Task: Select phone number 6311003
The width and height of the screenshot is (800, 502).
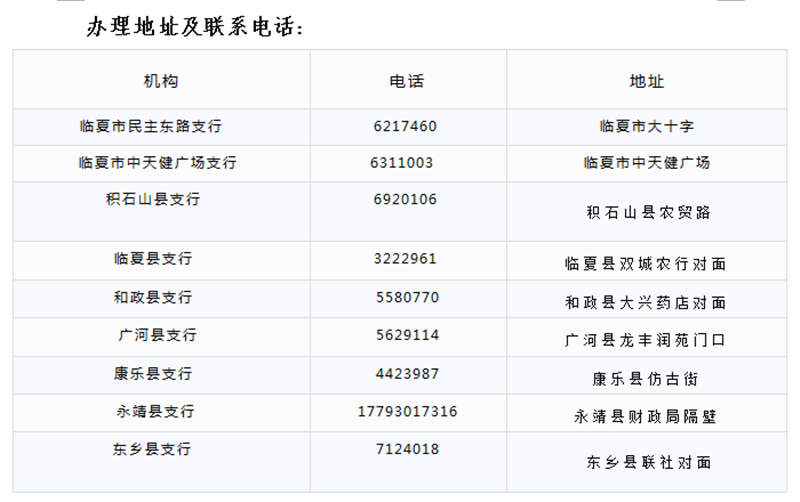Action: (x=402, y=163)
